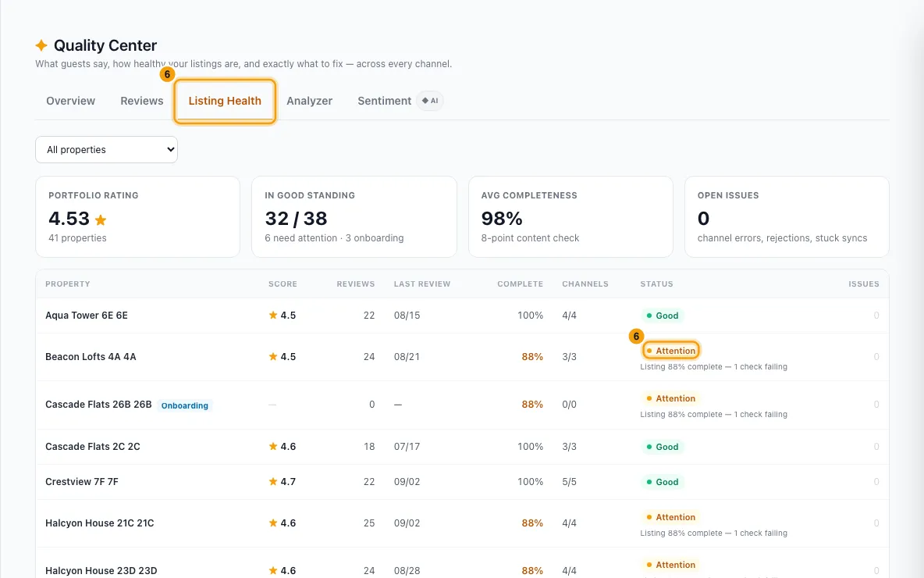
Task: Click the star icon in Beacon Lofts' score
Action: [273, 356]
